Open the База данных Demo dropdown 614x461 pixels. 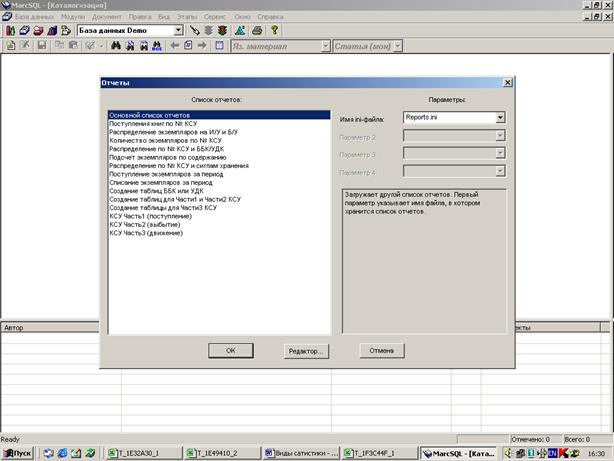(179, 31)
